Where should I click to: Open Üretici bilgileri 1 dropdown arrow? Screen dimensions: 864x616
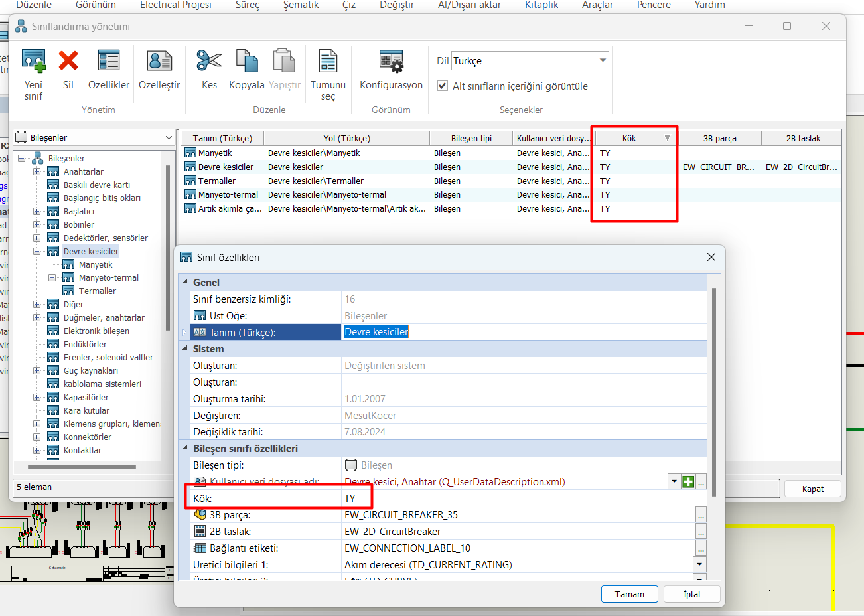699,565
